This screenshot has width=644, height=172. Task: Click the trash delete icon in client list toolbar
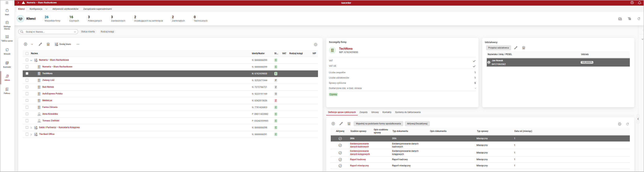pyautogui.click(x=48, y=44)
